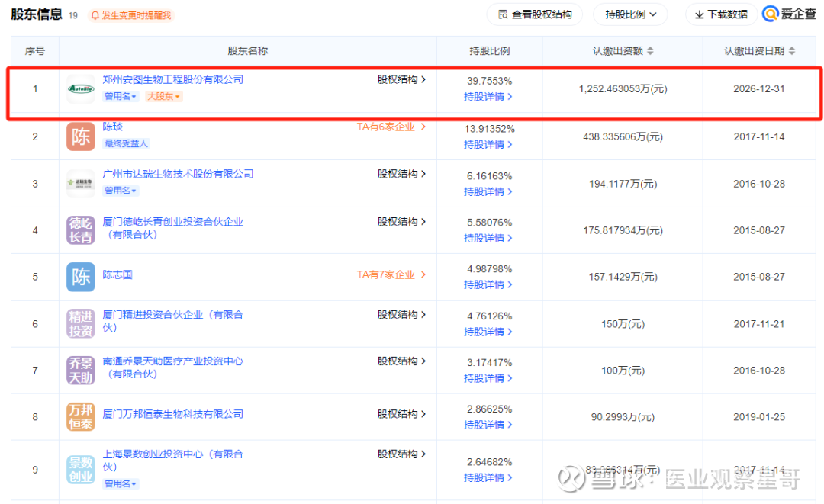
Task: Select amount 438.335606万(元)
Action: point(623,136)
